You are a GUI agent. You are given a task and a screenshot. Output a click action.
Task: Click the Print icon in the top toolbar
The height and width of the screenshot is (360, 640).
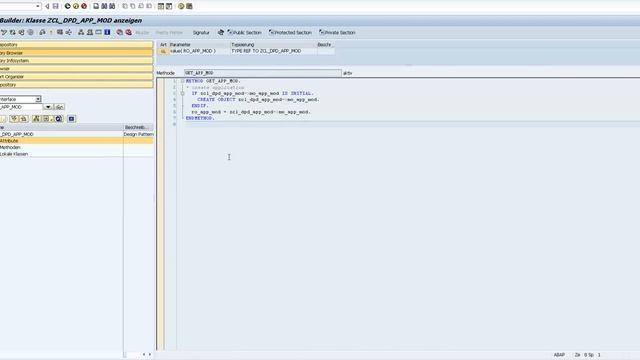[96, 6]
